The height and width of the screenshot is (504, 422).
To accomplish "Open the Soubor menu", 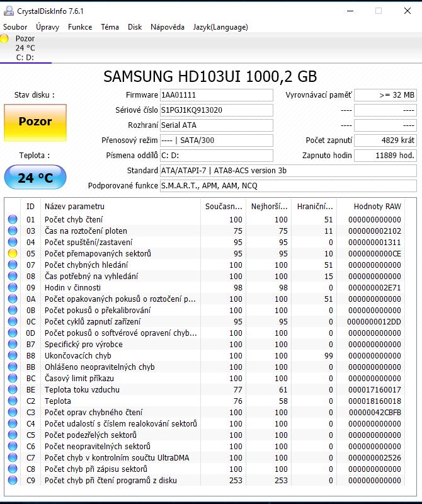I will click(x=15, y=27).
